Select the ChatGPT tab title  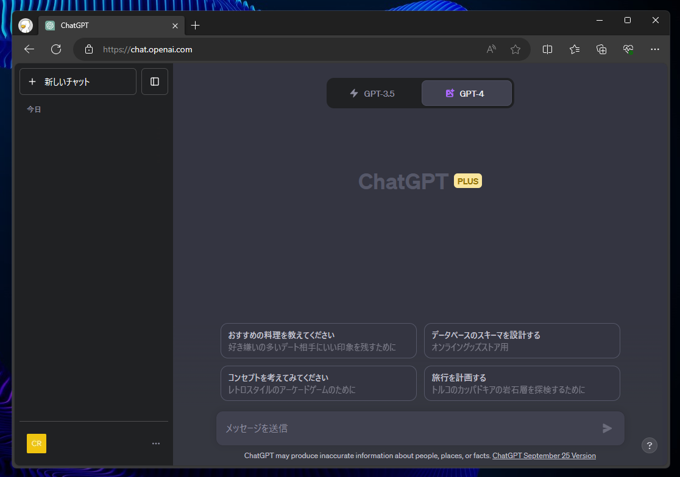tap(75, 26)
